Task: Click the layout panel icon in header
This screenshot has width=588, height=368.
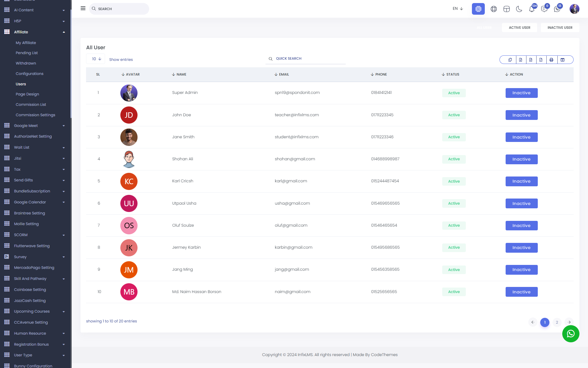Action: tap(507, 9)
